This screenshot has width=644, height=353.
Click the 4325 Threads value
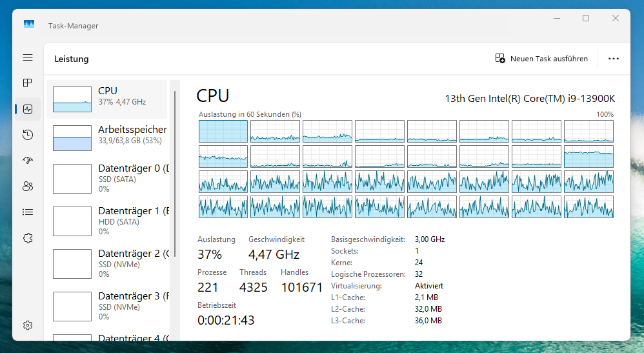254,287
